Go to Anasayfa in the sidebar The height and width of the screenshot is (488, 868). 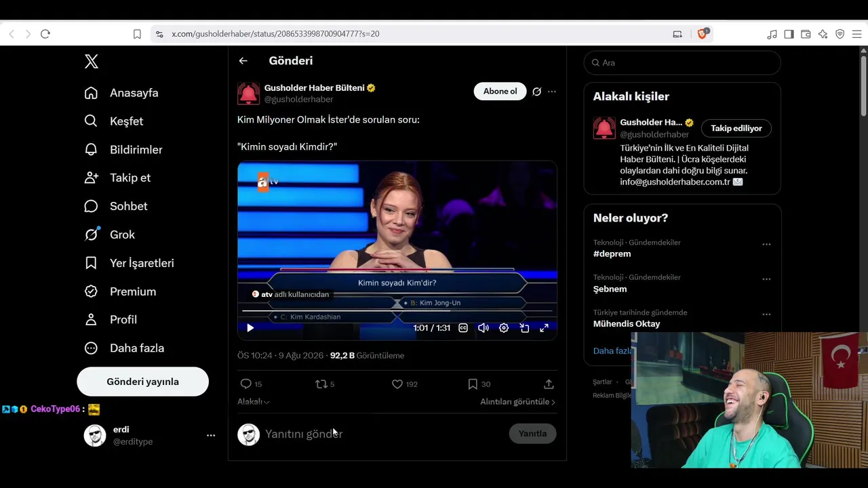click(121, 93)
